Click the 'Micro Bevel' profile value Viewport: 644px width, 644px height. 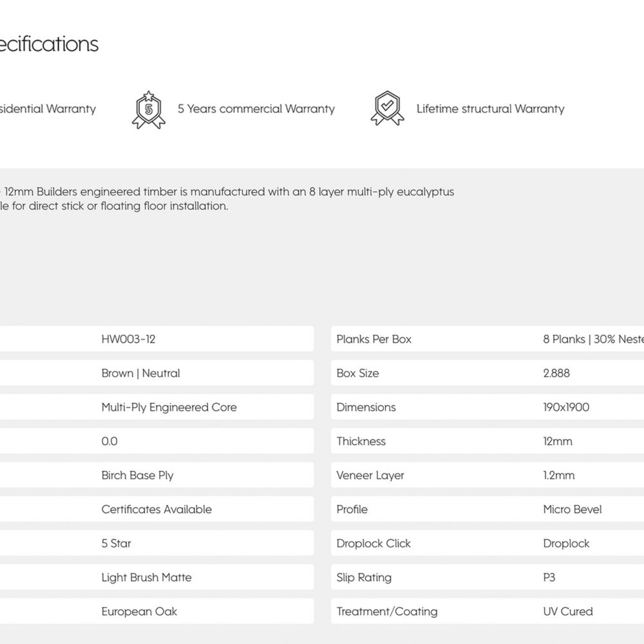point(572,509)
